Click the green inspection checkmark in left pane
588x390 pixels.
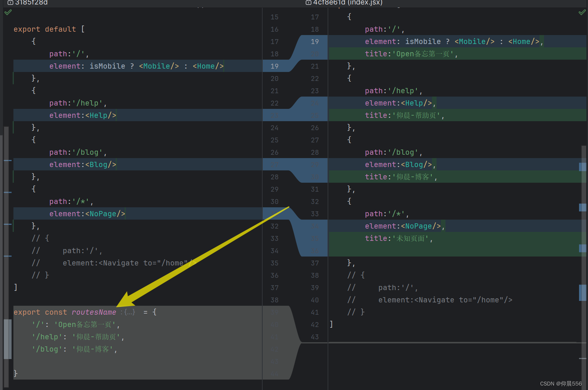[8, 12]
